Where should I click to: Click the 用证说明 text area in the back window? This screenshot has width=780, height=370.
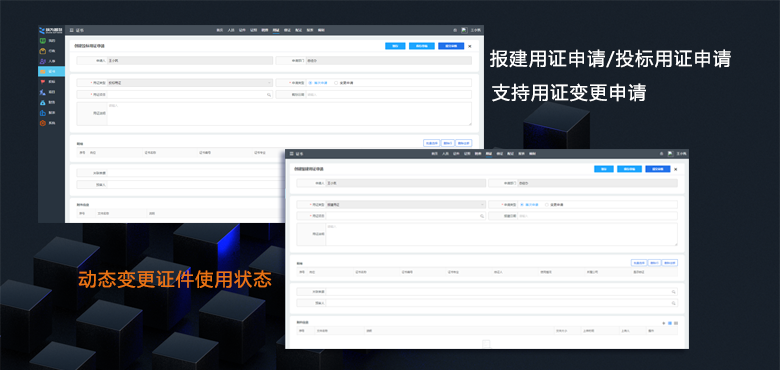(290, 114)
